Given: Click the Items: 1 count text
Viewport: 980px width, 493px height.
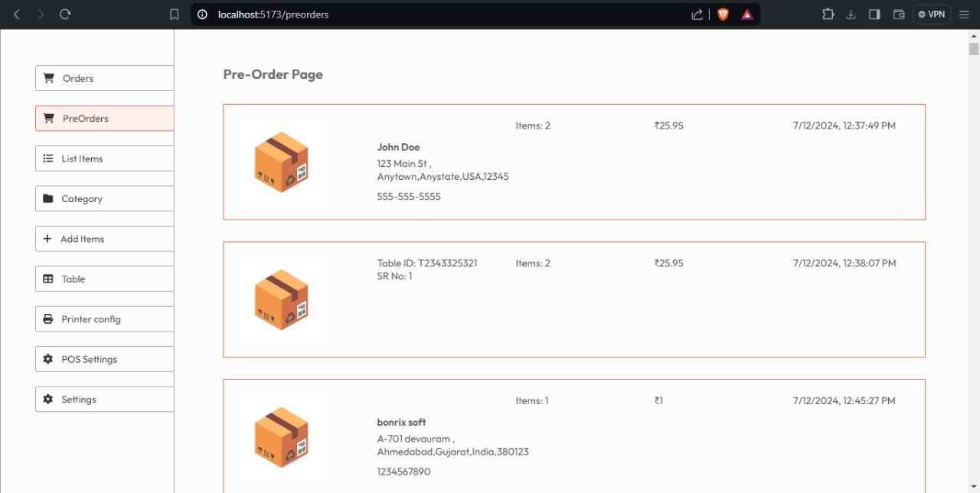Looking at the screenshot, I should [532, 401].
